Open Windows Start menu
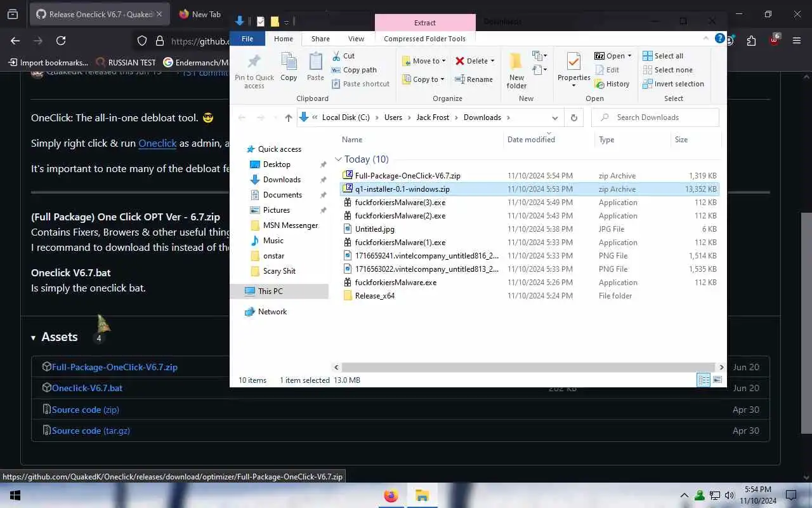812x508 pixels. tap(15, 495)
